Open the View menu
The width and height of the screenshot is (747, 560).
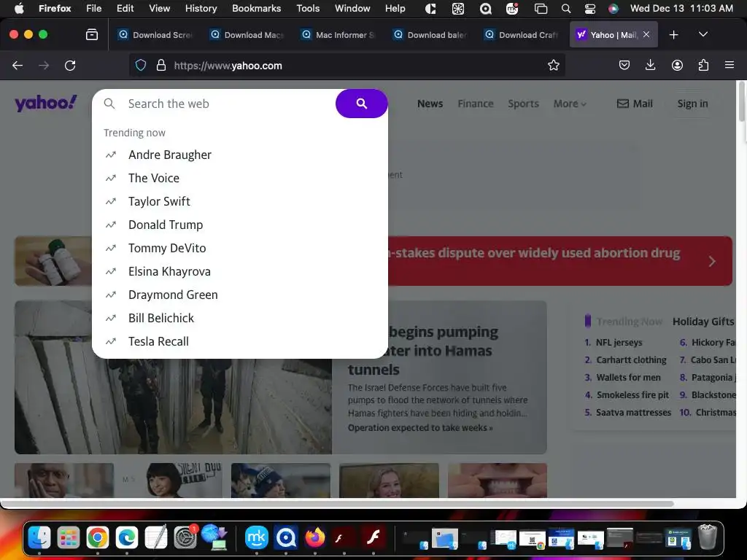click(x=159, y=8)
